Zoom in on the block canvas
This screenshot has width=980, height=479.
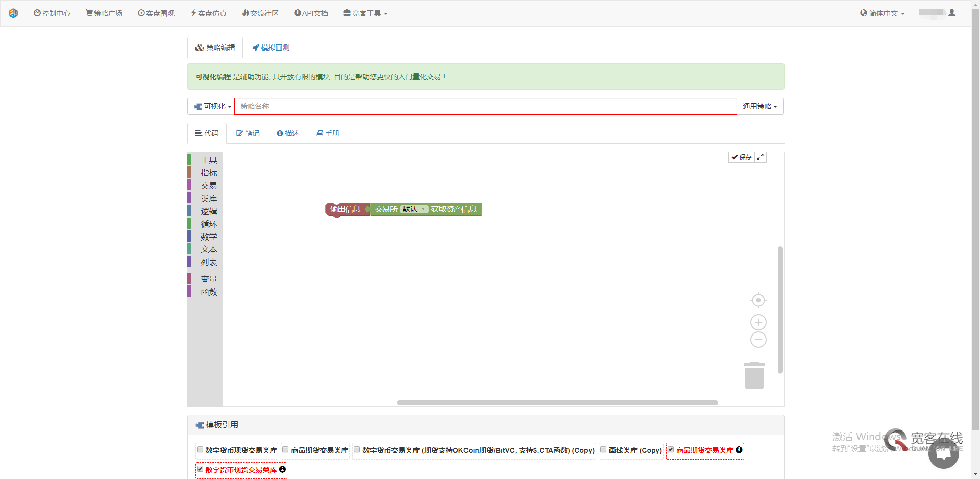pyautogui.click(x=758, y=322)
